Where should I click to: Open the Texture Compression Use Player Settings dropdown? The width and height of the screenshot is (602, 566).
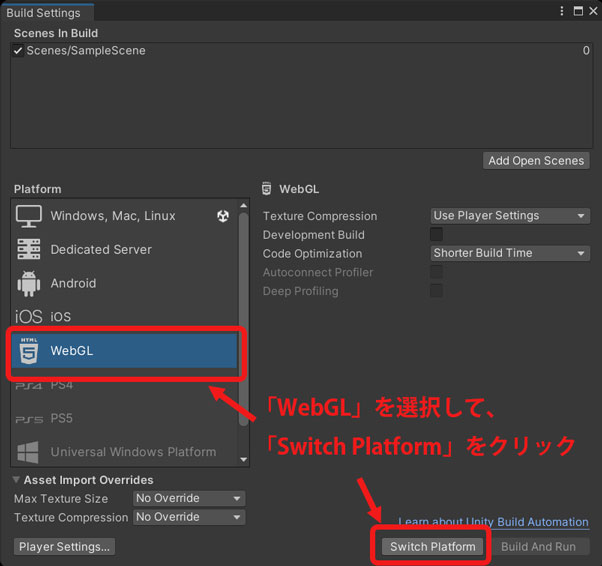click(510, 216)
